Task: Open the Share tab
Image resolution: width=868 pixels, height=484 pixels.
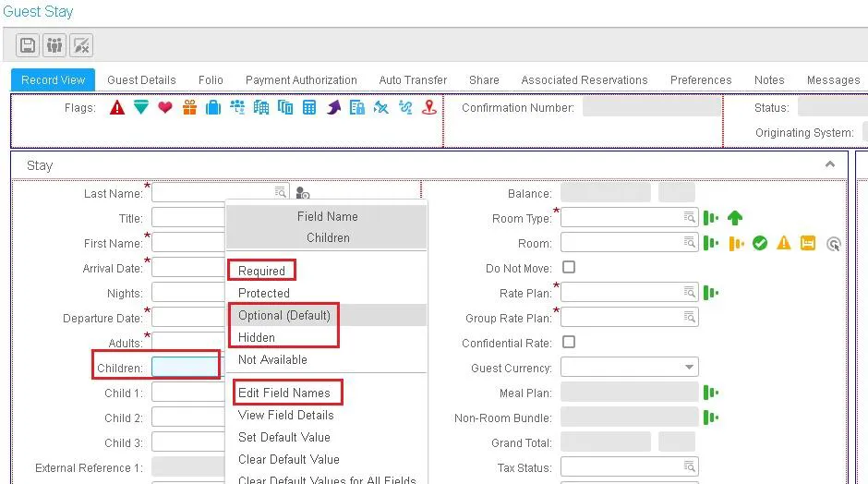Action: (485, 79)
